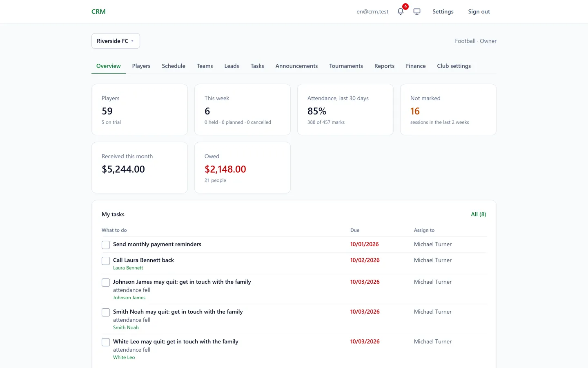Click the CRM logo link
The width and height of the screenshot is (588, 368).
point(98,11)
